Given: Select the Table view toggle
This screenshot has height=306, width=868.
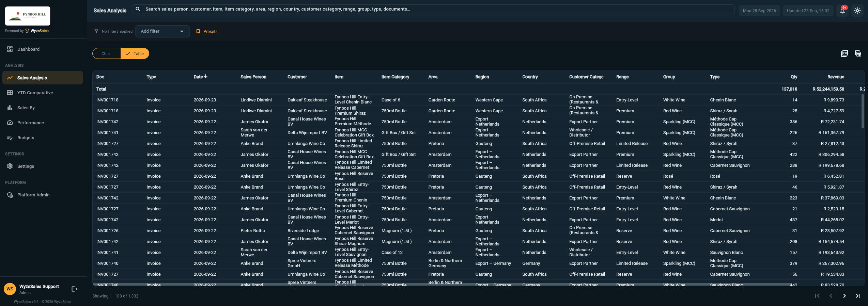Looking at the screenshot, I should (135, 53).
